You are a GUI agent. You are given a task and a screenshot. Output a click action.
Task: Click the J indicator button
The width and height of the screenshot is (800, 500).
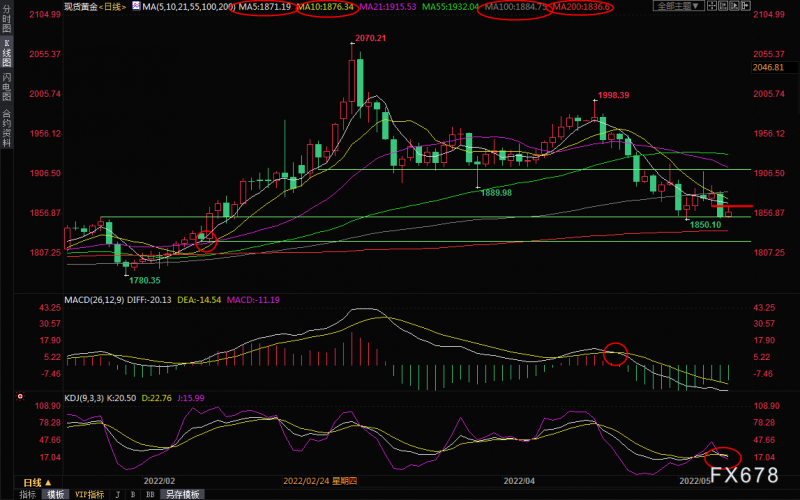tap(117, 494)
